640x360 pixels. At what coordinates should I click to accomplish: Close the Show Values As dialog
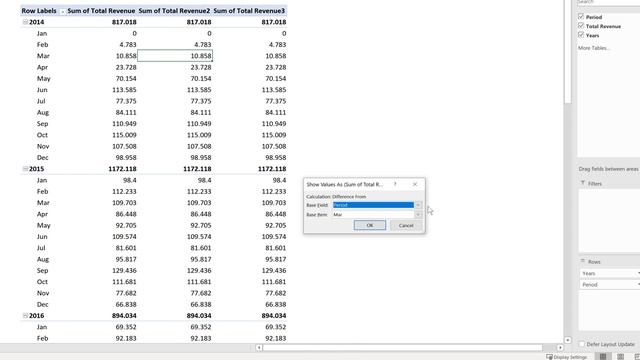click(415, 184)
